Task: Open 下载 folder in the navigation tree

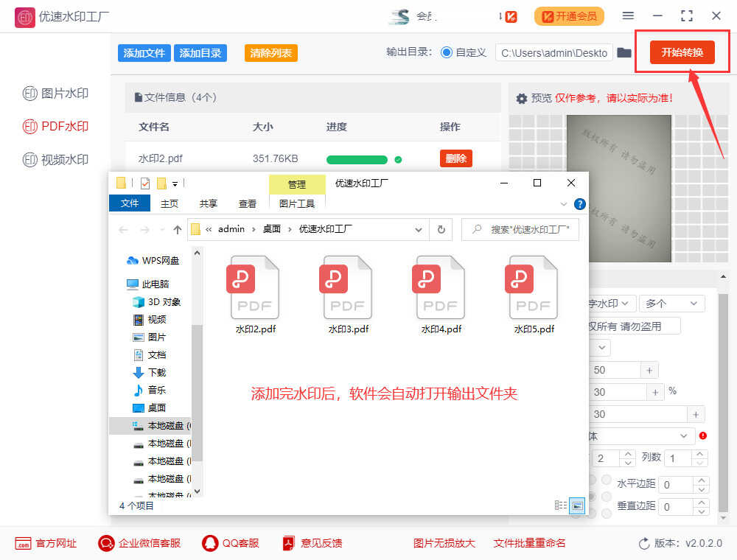Action: (x=150, y=373)
